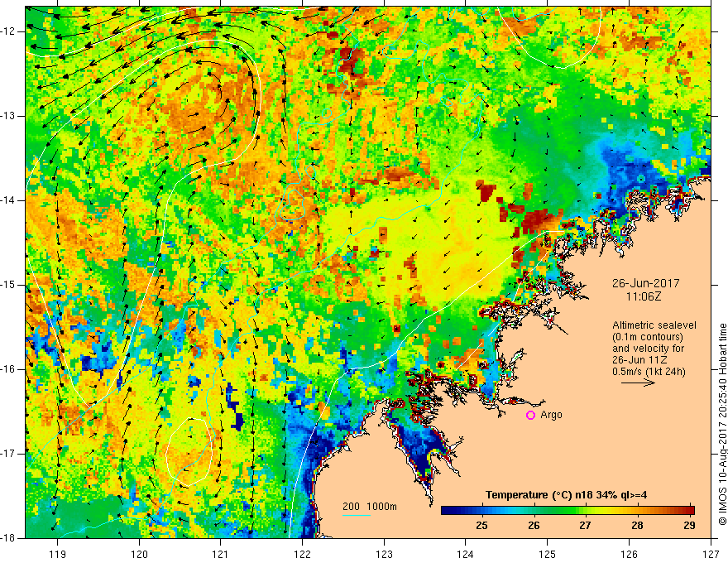
Task: Click the magenta Argo float marker circle
Action: pyautogui.click(x=530, y=416)
